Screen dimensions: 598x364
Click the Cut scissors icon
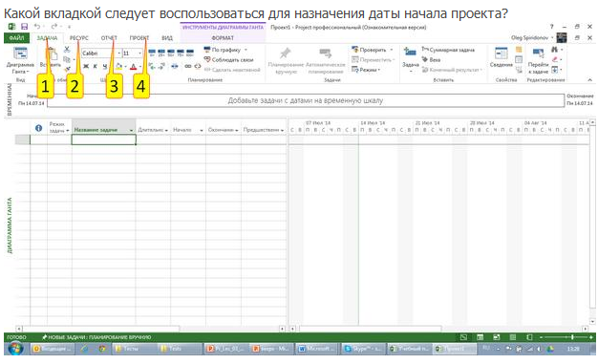tap(67, 50)
